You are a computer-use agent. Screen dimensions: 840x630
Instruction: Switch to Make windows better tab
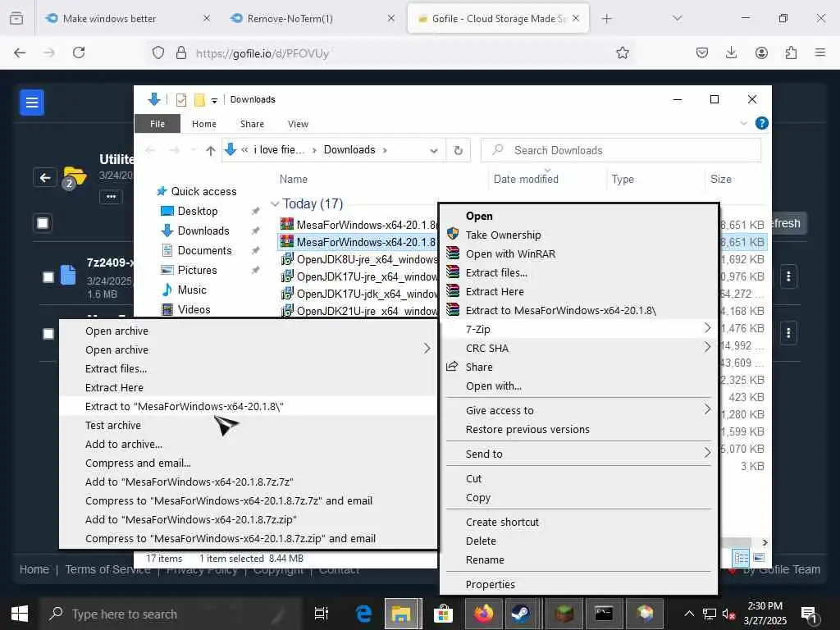pyautogui.click(x=109, y=18)
